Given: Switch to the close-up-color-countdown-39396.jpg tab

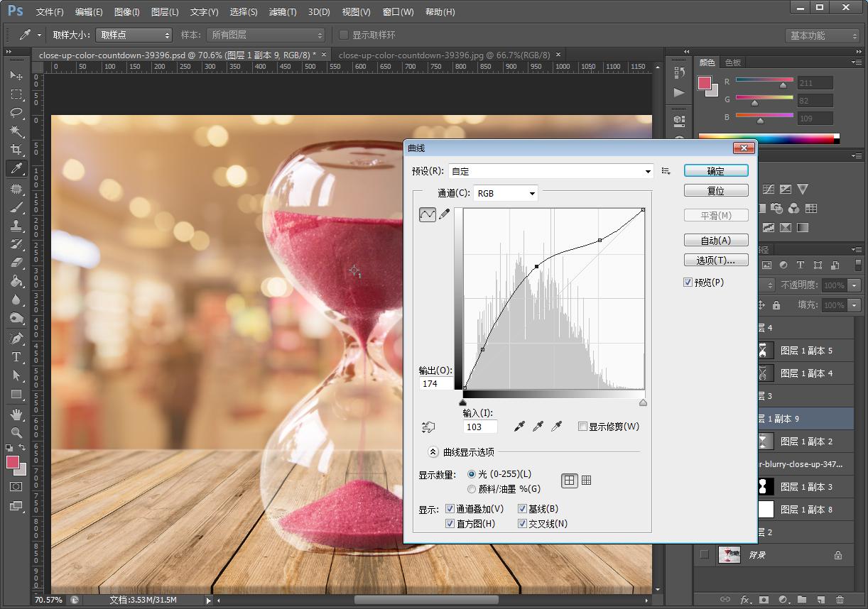Looking at the screenshot, I should (444, 55).
